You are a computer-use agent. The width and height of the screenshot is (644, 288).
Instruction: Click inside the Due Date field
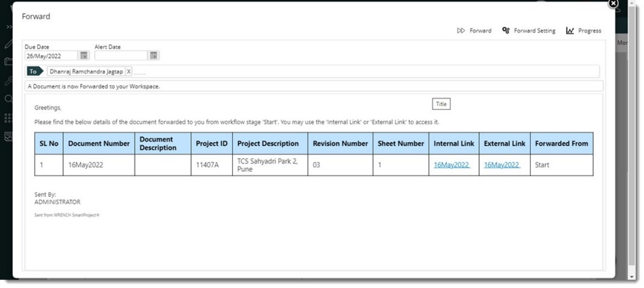(x=52, y=56)
